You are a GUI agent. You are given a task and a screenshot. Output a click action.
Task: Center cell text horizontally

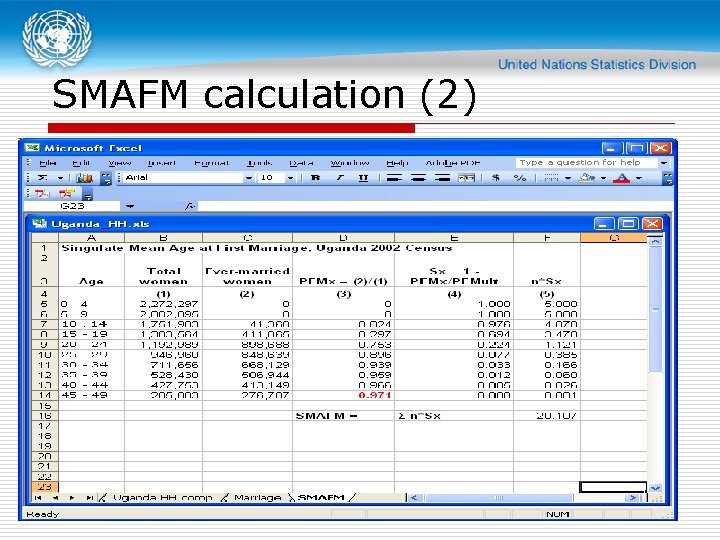coord(418,178)
